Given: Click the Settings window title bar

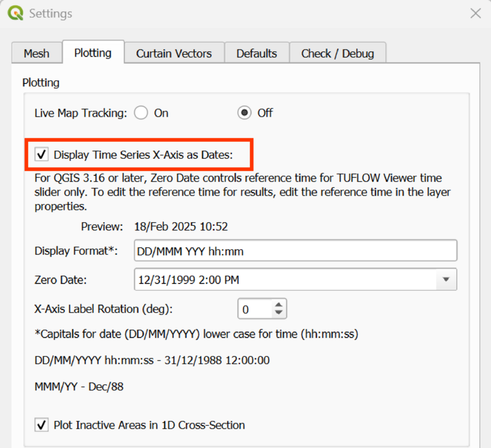Looking at the screenshot, I should (x=234, y=13).
